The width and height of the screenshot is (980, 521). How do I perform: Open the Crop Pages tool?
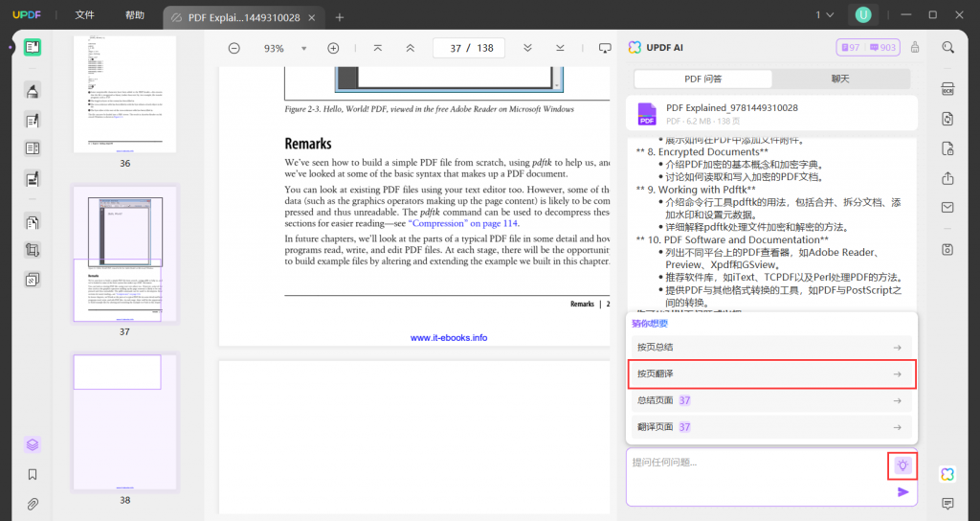[x=33, y=250]
